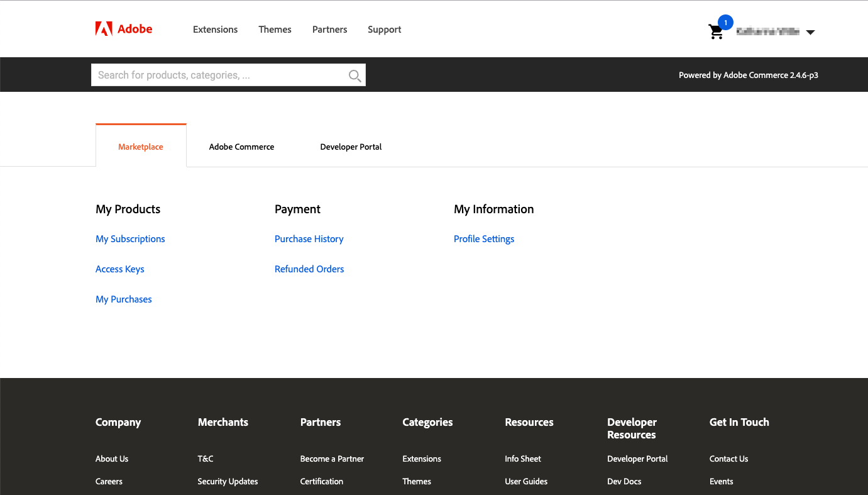868x495 pixels.
Task: View Refunded Orders
Action: [309, 269]
